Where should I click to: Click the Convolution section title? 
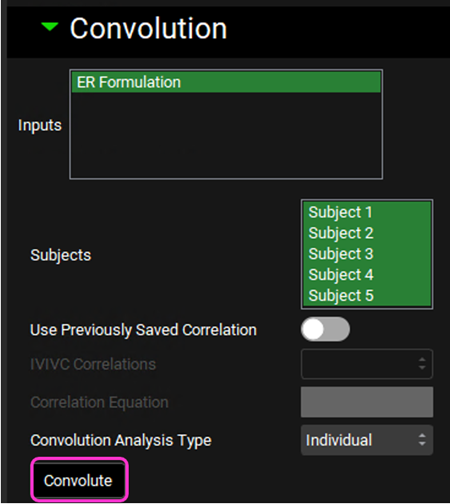click(x=148, y=29)
